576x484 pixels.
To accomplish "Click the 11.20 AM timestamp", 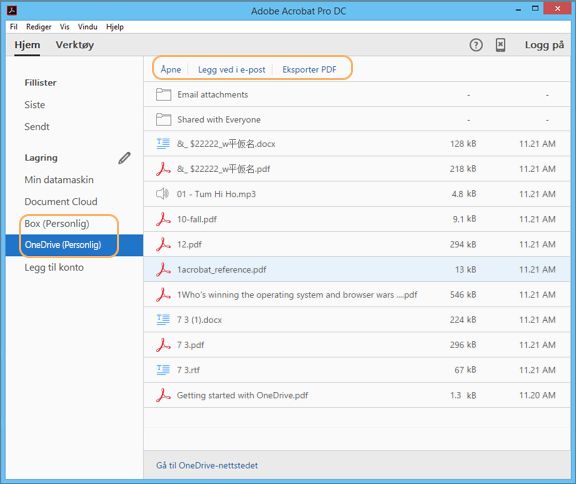I will [537, 395].
